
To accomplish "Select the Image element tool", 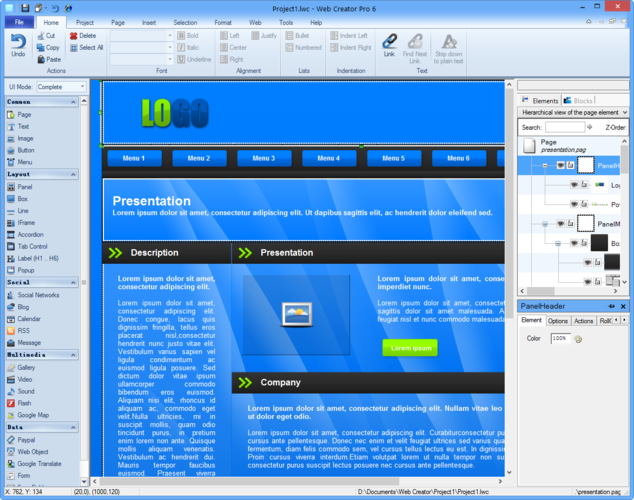I will pos(20,139).
